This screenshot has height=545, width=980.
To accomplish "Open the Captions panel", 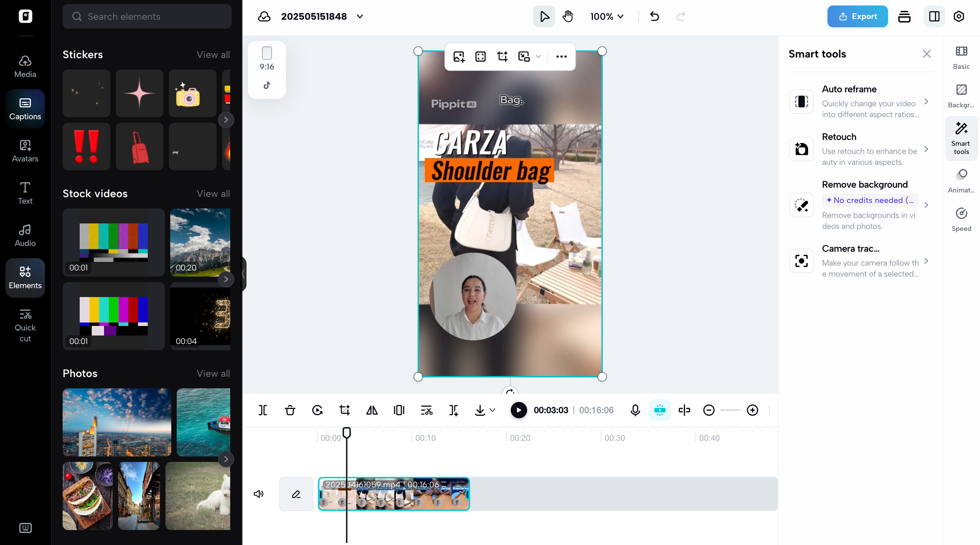I will [x=25, y=109].
